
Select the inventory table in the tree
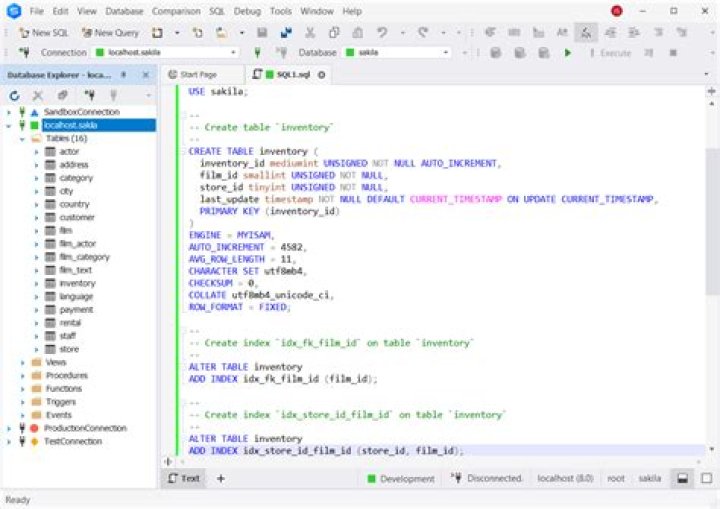[77, 283]
